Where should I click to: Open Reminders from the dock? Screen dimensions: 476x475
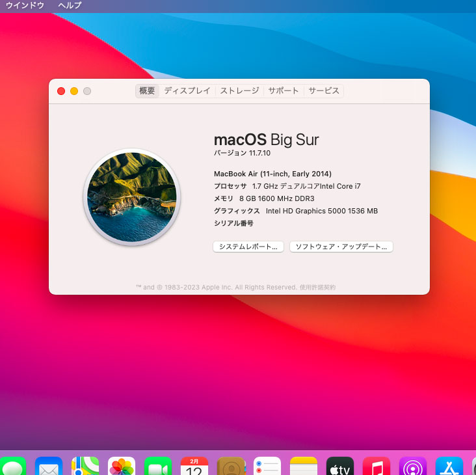(267, 466)
